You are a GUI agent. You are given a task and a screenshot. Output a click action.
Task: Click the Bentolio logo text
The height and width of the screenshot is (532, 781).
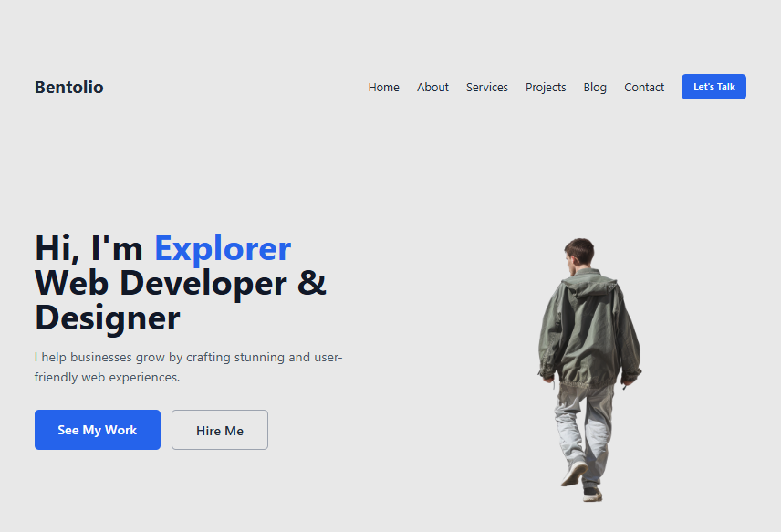pyautogui.click(x=68, y=88)
